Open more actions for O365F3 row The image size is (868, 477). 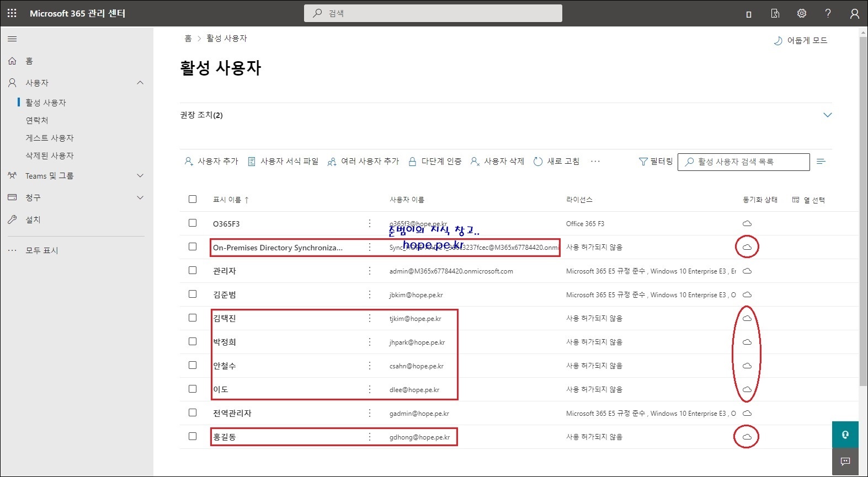(370, 223)
